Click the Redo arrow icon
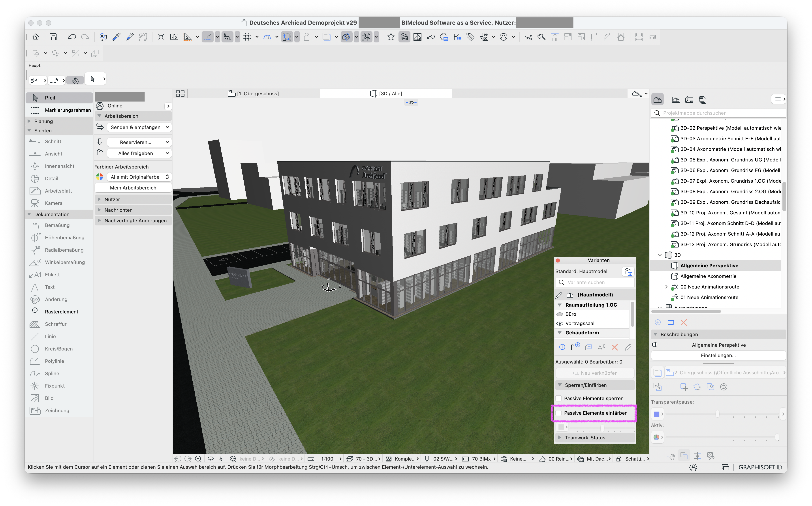The image size is (812, 506). point(85,37)
